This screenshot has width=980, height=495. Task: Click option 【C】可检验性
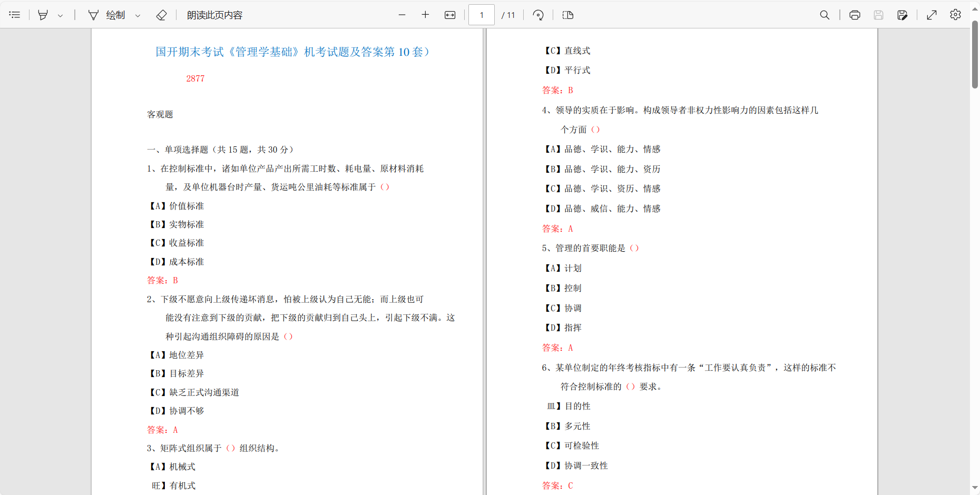[x=571, y=445]
